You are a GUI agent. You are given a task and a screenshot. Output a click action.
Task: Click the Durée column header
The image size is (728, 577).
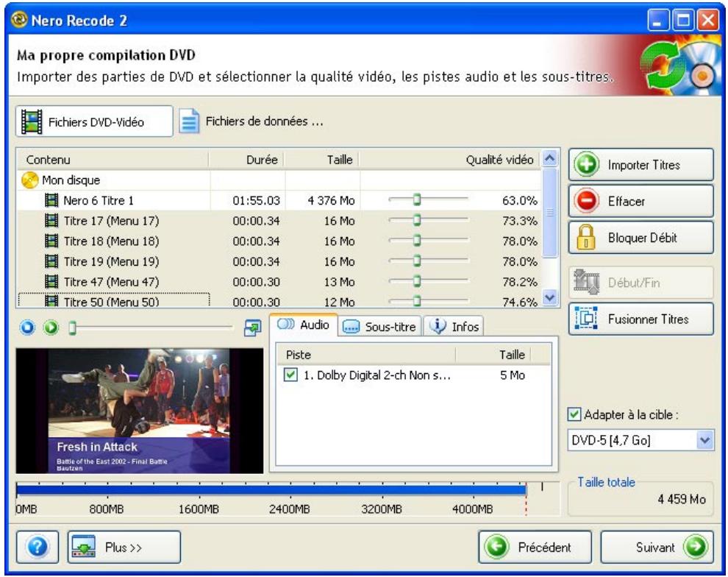(x=247, y=160)
